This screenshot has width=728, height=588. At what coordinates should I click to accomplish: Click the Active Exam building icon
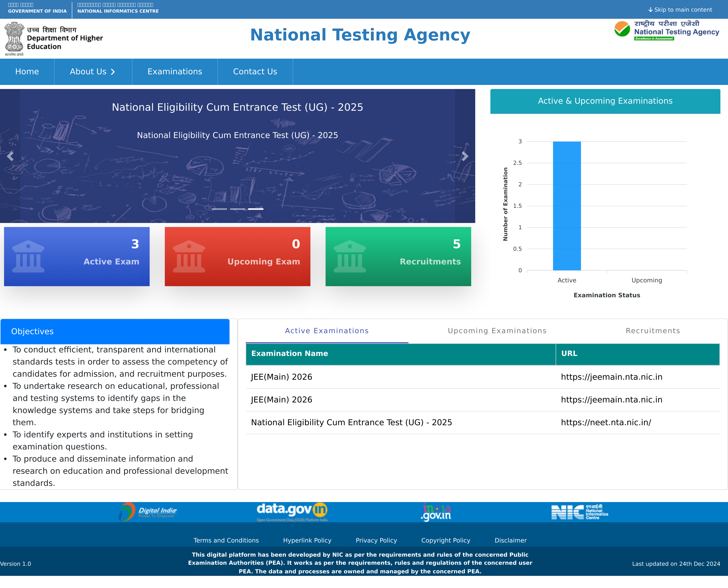pos(29,256)
